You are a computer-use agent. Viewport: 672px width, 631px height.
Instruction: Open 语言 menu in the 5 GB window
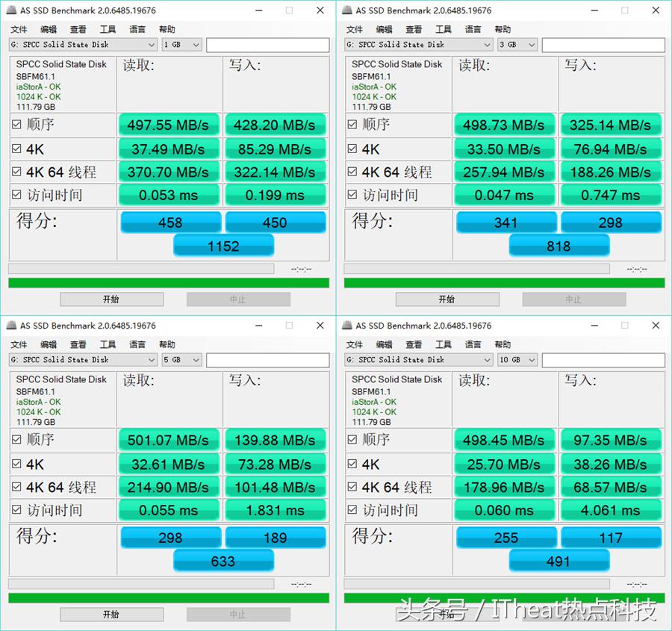pos(137,344)
